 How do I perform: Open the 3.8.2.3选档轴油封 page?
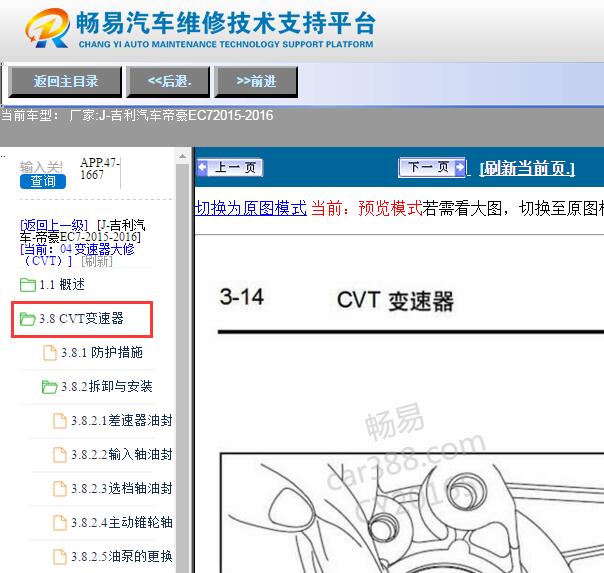[122, 488]
